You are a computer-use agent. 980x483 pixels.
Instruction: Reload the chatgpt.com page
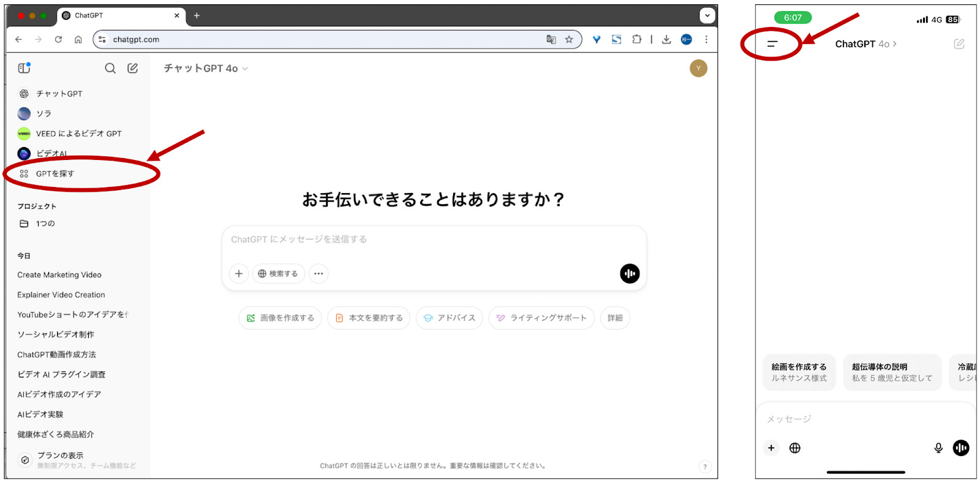tap(58, 39)
